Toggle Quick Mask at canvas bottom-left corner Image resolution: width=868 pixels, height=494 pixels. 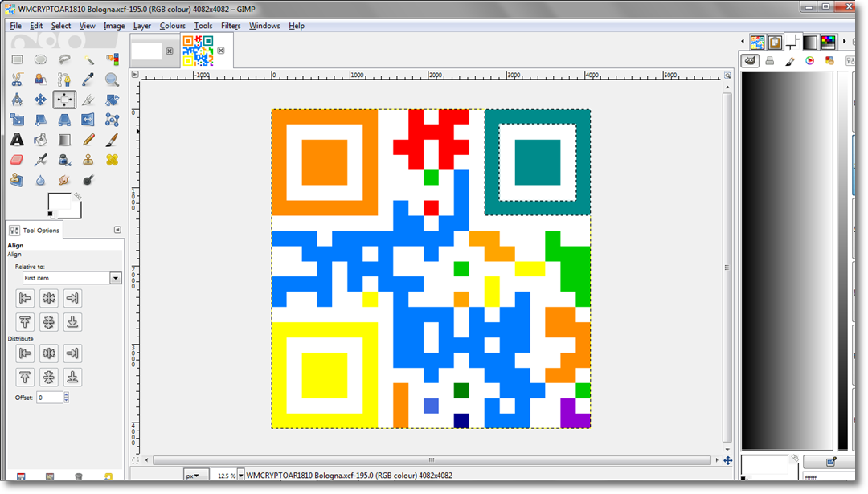pos(135,460)
